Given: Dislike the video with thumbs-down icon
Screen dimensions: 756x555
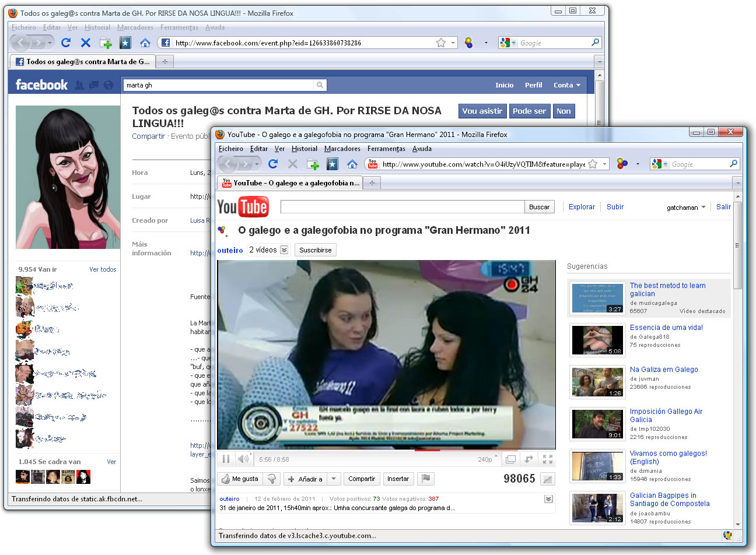Looking at the screenshot, I should [x=271, y=479].
